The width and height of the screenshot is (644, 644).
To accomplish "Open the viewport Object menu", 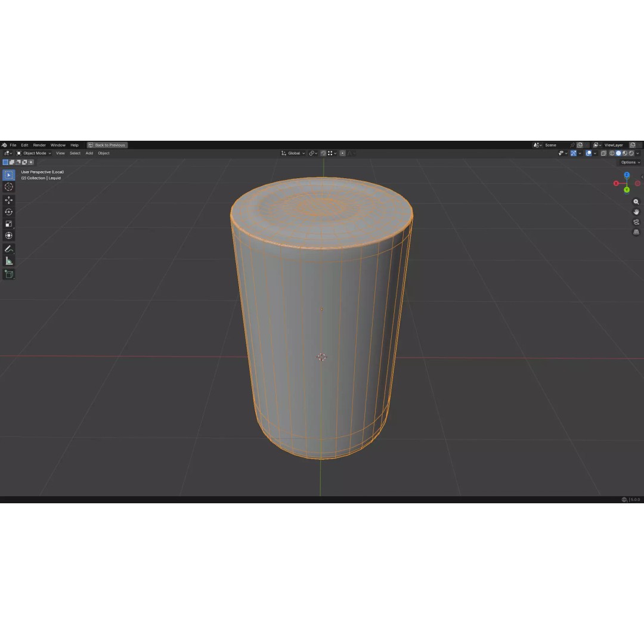I will [104, 153].
